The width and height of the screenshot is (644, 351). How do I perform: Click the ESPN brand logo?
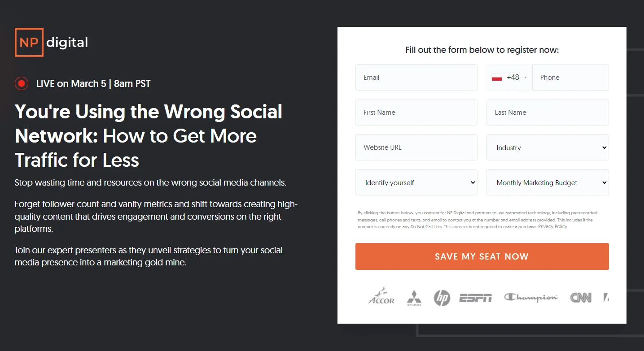[475, 297]
